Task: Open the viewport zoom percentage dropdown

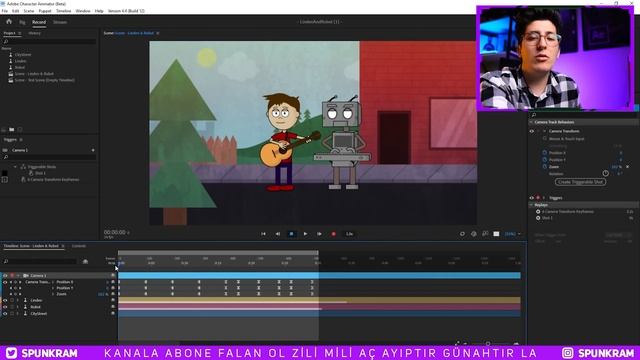Action: (x=513, y=234)
